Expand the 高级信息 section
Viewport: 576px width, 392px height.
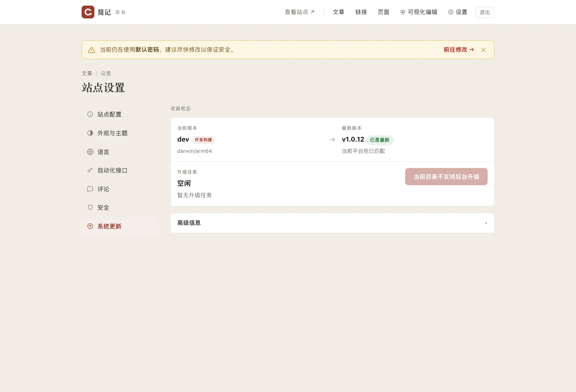[332, 223]
